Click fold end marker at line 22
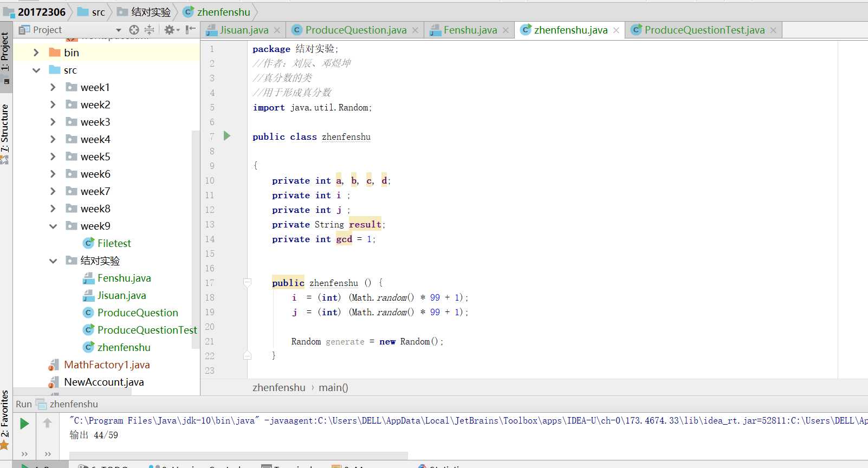The height and width of the screenshot is (468, 868). click(x=247, y=355)
